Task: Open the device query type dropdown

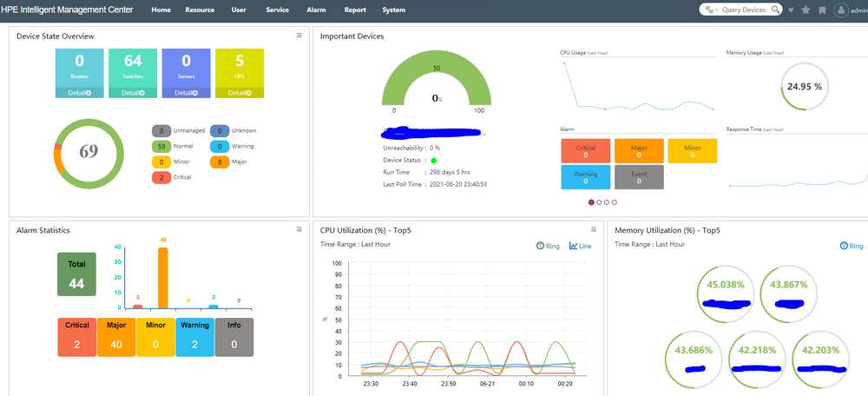Action: click(x=711, y=10)
